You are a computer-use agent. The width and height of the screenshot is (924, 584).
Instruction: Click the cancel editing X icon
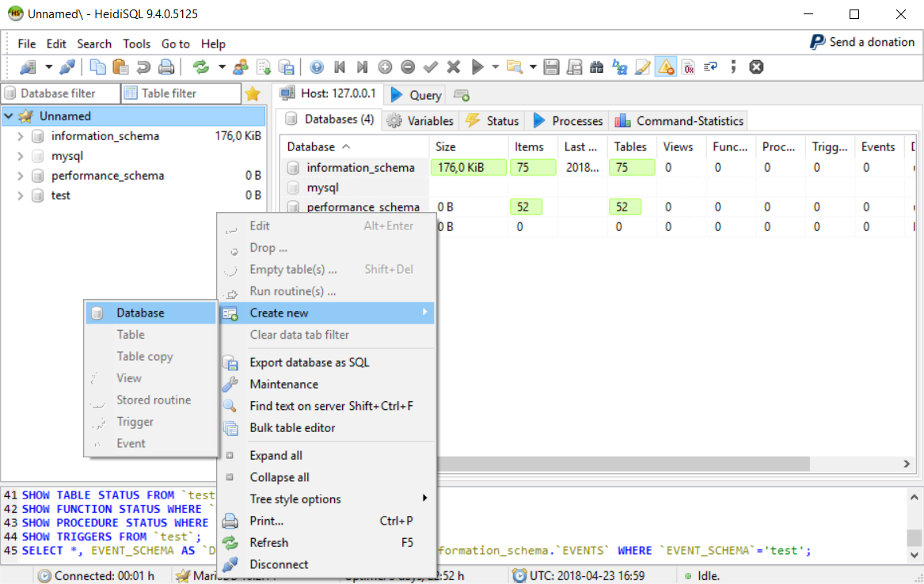pos(453,67)
